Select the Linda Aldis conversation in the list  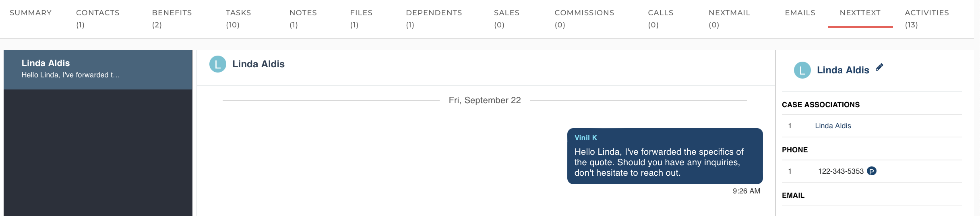coord(98,70)
